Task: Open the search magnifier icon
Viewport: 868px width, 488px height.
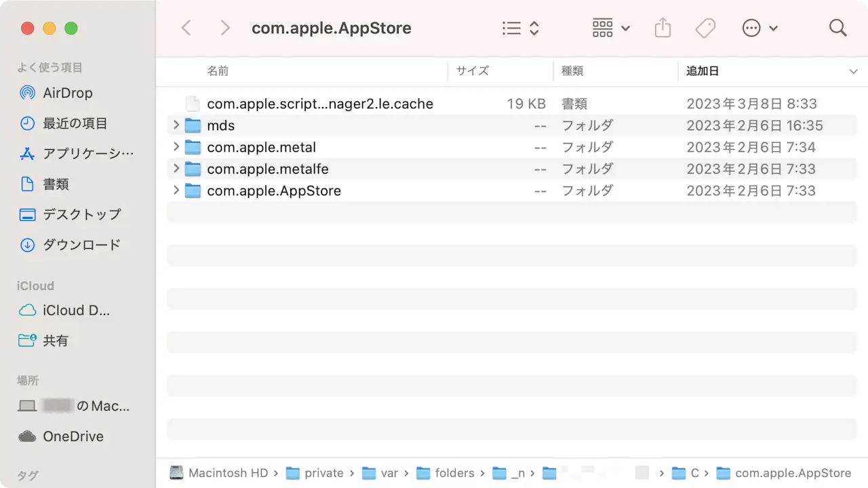Action: pos(837,28)
